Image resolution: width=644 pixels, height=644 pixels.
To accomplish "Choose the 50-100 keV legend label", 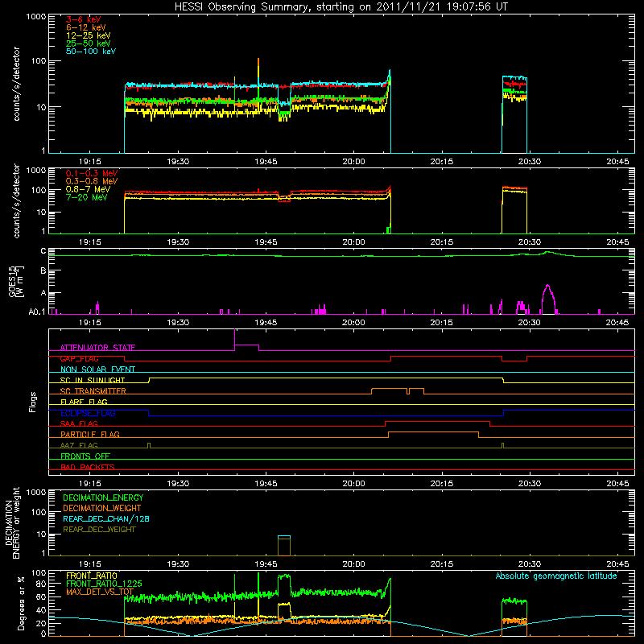I will 91,52.
